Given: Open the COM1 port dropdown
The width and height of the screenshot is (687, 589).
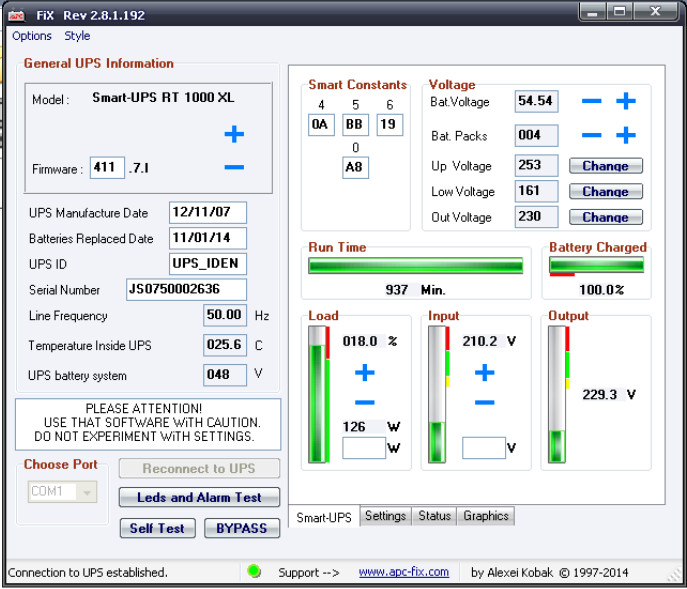Looking at the screenshot, I should [63, 491].
